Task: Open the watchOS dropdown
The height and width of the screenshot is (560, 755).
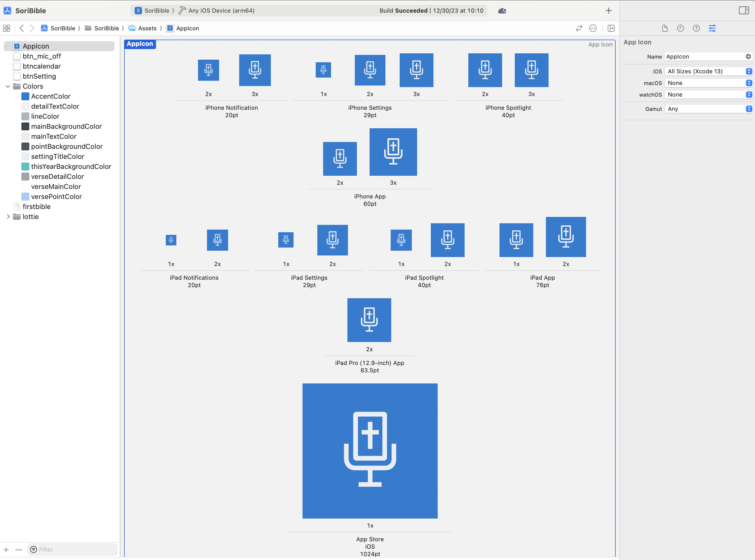Action: tap(709, 94)
